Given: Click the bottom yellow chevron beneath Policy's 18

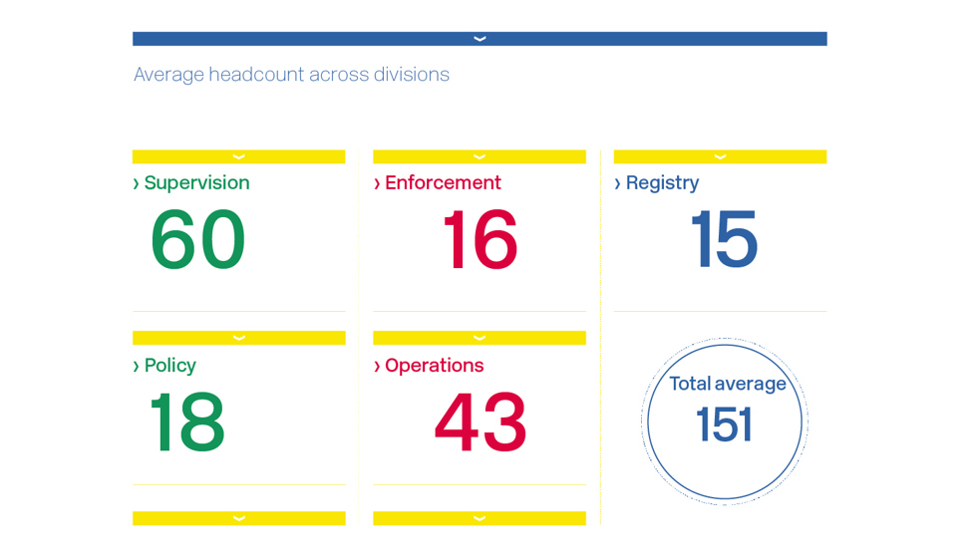Looking at the screenshot, I should click(x=238, y=518).
